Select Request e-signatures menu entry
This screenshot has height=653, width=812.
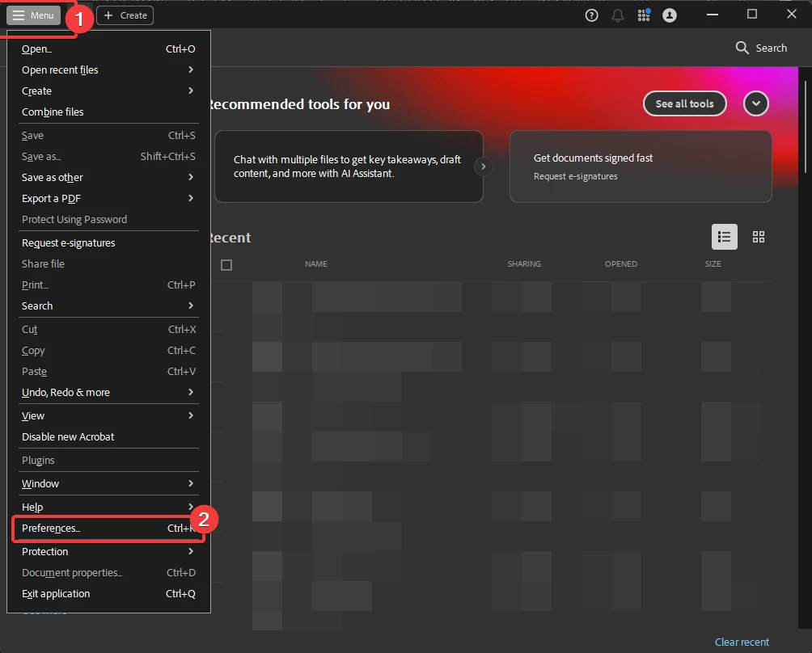click(108, 242)
